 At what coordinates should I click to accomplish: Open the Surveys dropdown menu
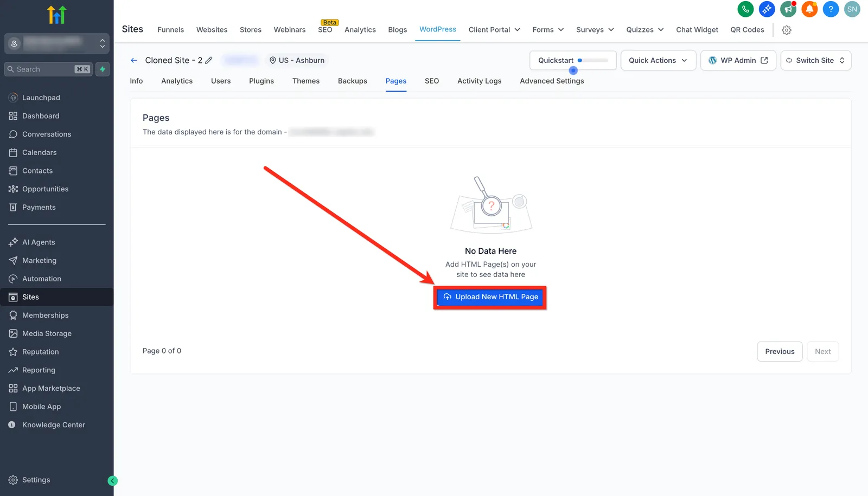click(595, 30)
